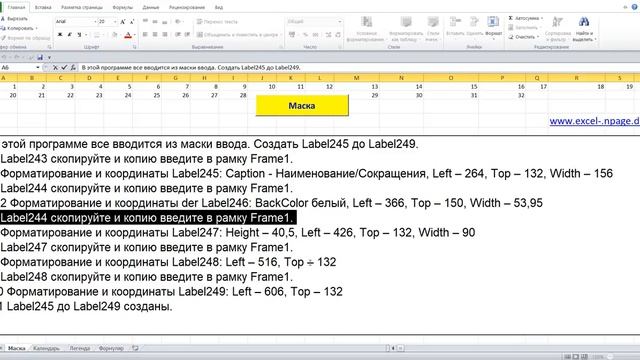640x360 pixels.
Task: Toggle Italic formatting
Action: click(x=69, y=35)
